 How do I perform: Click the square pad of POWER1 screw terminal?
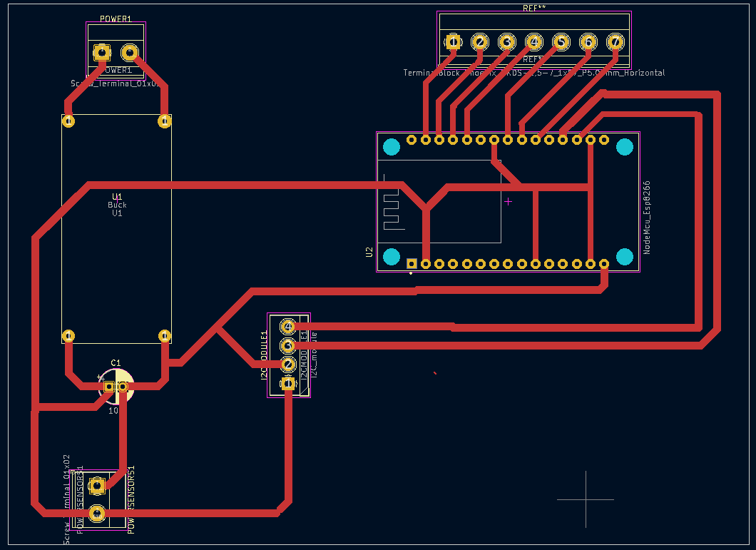tap(102, 52)
